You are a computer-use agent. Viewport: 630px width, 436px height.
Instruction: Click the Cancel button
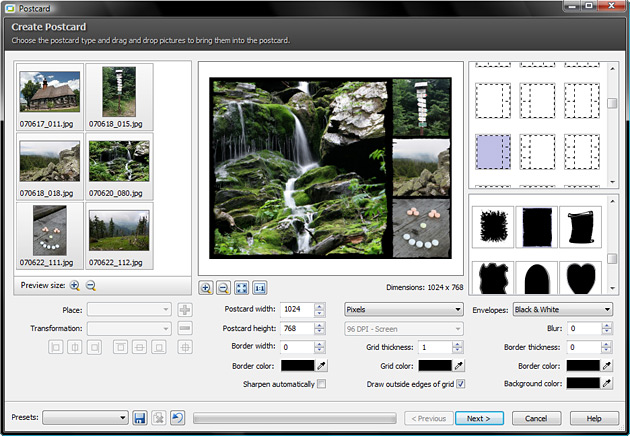(x=536, y=418)
